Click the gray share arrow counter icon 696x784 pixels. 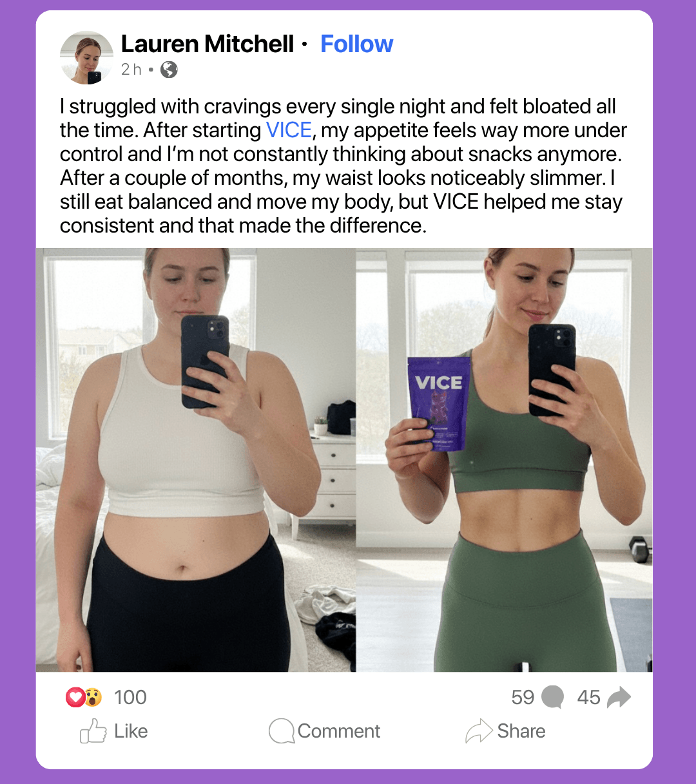[619, 697]
